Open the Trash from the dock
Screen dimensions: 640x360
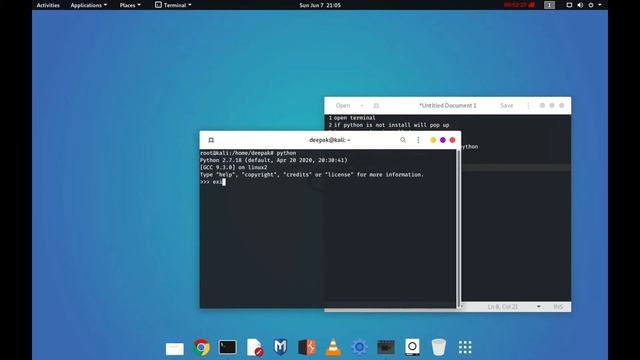click(438, 347)
